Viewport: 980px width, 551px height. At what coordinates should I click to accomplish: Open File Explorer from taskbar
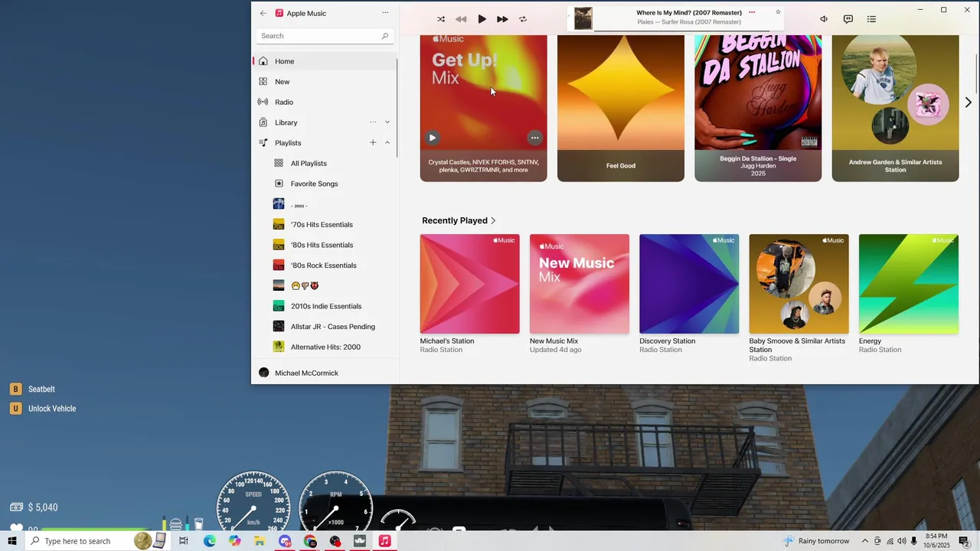(260, 541)
